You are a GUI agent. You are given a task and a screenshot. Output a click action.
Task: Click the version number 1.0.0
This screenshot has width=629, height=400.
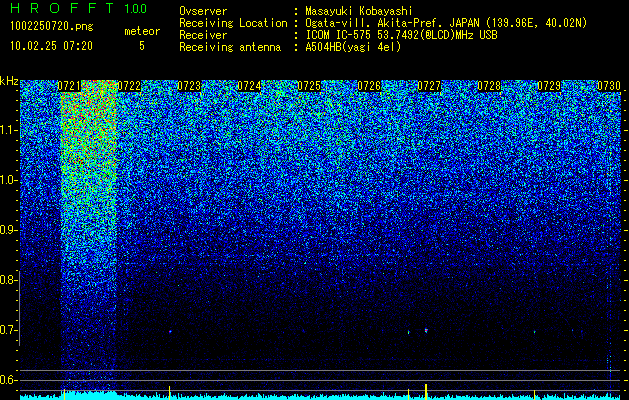pyautogui.click(x=135, y=8)
